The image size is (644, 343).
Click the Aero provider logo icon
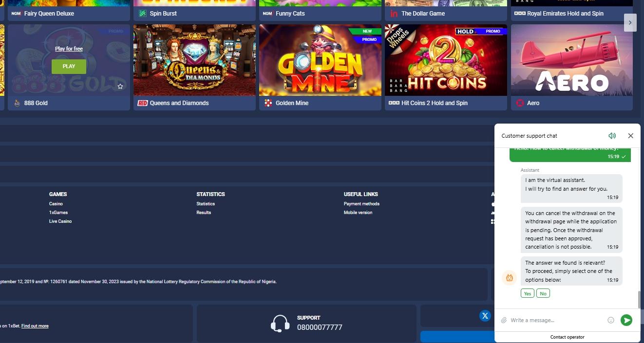pos(520,103)
